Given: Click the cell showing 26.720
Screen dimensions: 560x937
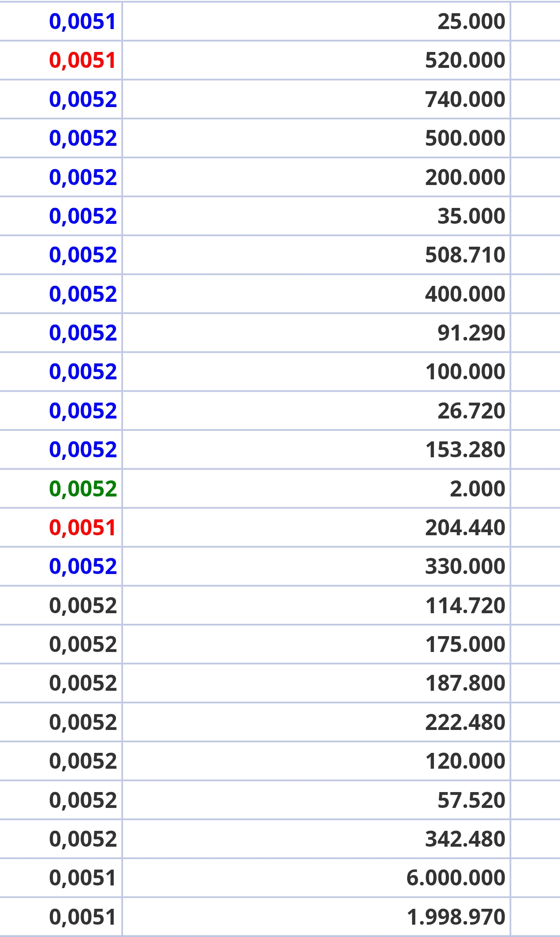Looking at the screenshot, I should [316, 411].
